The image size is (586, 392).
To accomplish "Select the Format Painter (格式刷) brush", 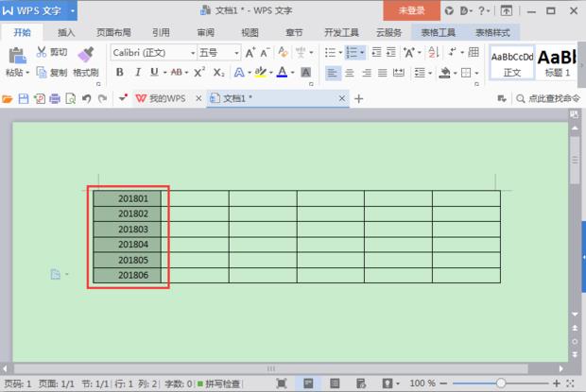I will 86,55.
